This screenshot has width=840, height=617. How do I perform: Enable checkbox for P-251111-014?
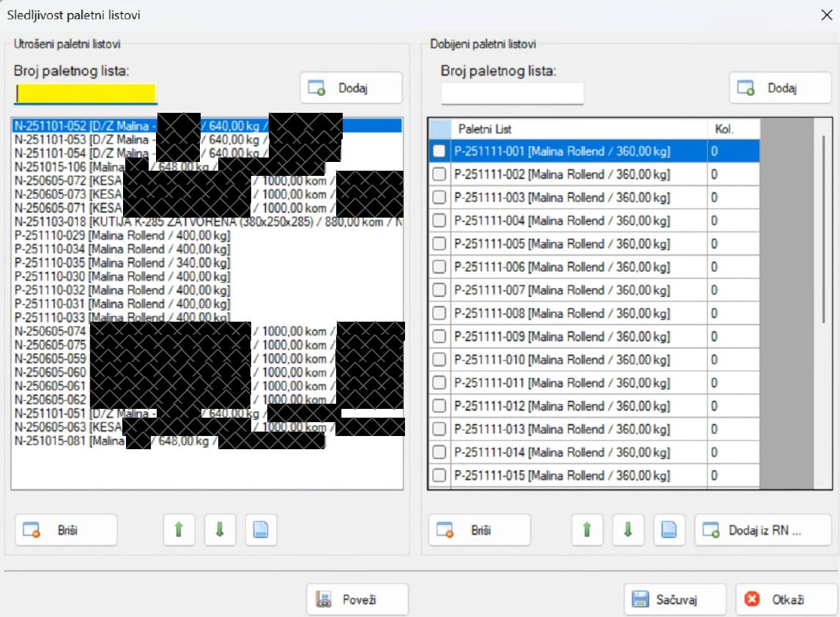pos(439,452)
